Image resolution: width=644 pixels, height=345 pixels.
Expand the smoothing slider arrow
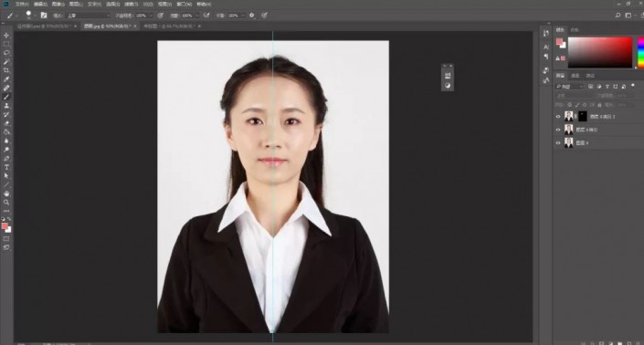click(x=243, y=16)
